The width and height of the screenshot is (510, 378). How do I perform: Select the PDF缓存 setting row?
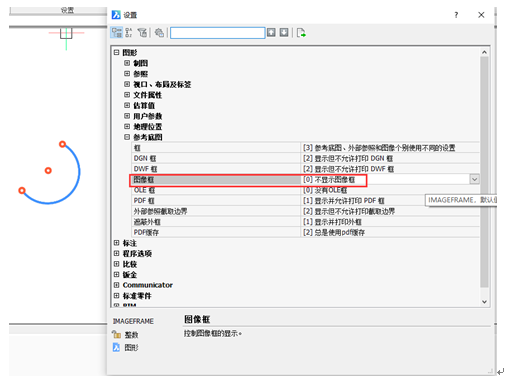click(x=306, y=232)
